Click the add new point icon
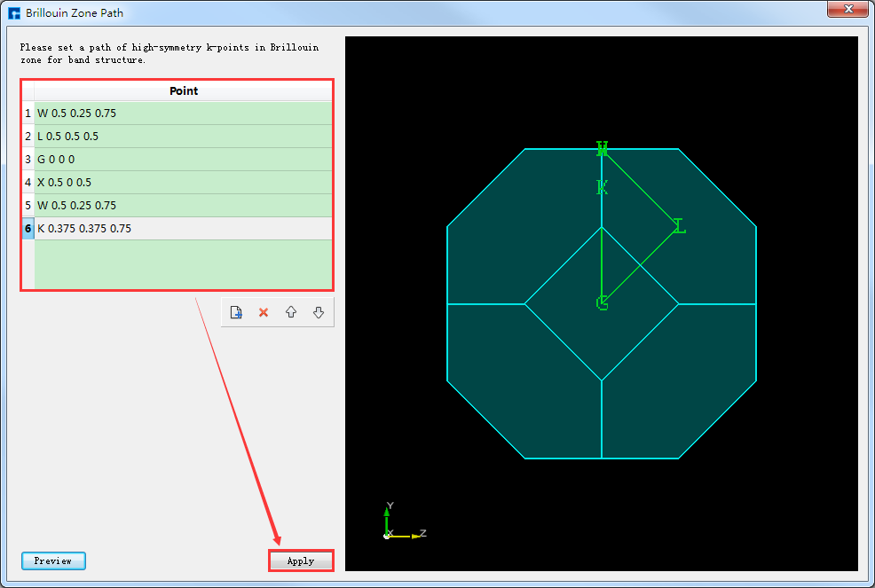Screen dimensions: 875x588 [x=236, y=313]
